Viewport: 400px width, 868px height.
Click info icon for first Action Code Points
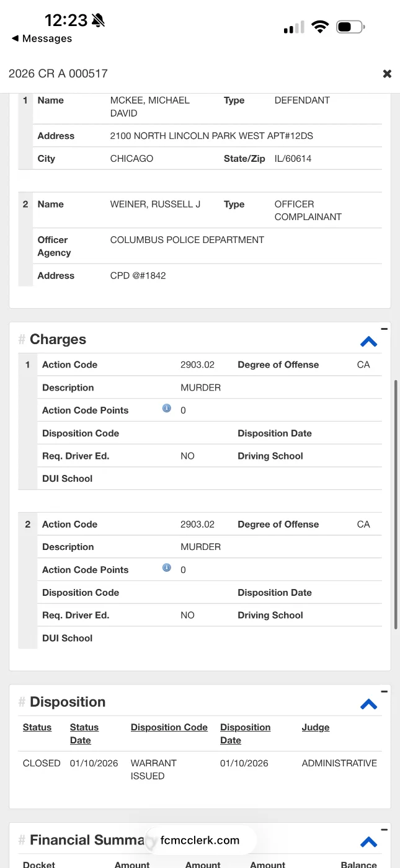tap(166, 409)
